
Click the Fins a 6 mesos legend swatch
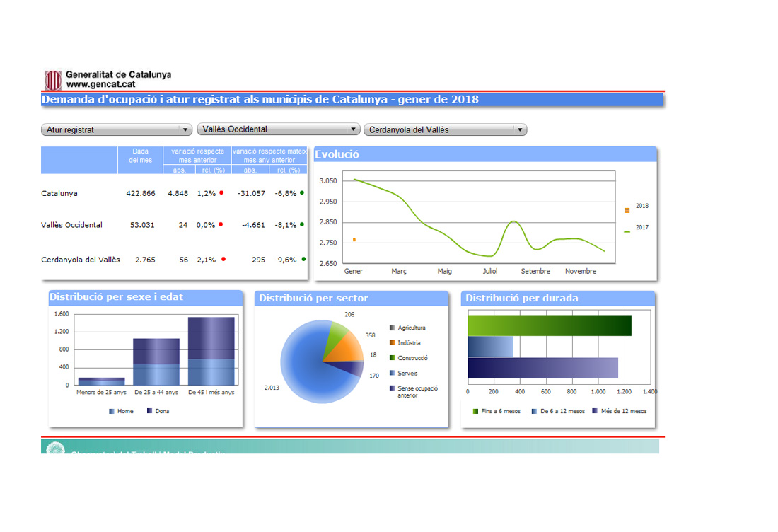(x=475, y=411)
